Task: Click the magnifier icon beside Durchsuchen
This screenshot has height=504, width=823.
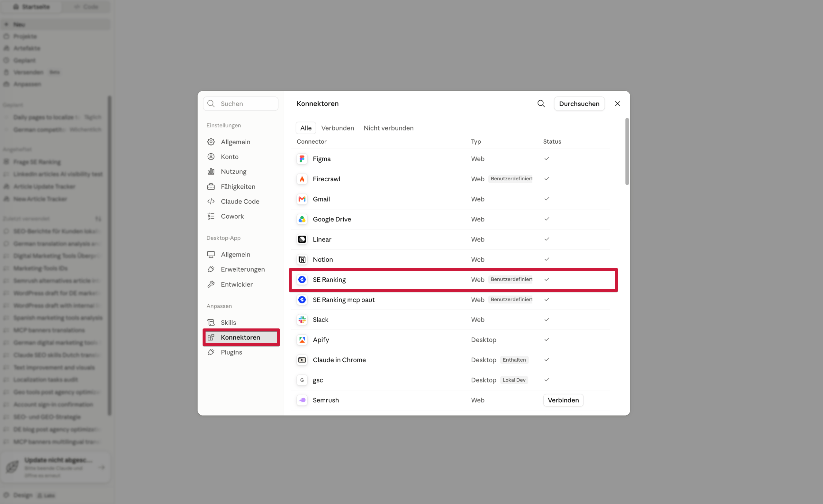Action: (541, 104)
